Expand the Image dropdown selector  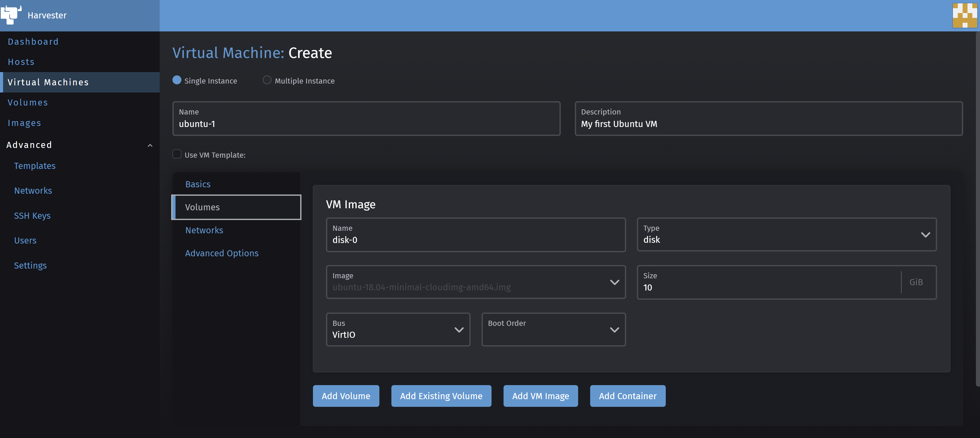point(614,282)
